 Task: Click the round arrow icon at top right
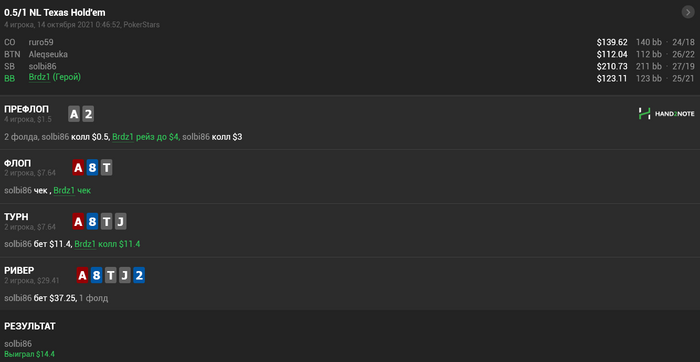click(x=688, y=12)
